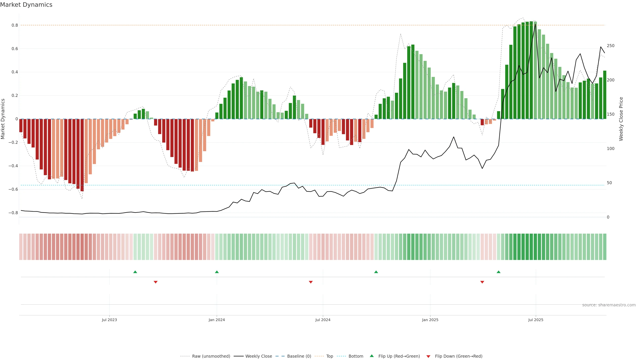The width and height of the screenshot is (644, 362).
Task: Click the last red flip-down marker in 2025
Action: pos(482,282)
